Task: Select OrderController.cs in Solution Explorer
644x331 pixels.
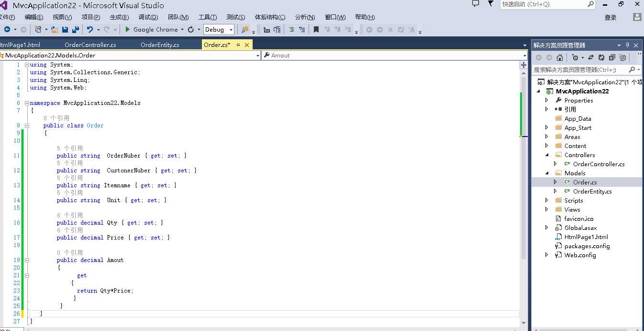Action: pyautogui.click(x=599, y=164)
